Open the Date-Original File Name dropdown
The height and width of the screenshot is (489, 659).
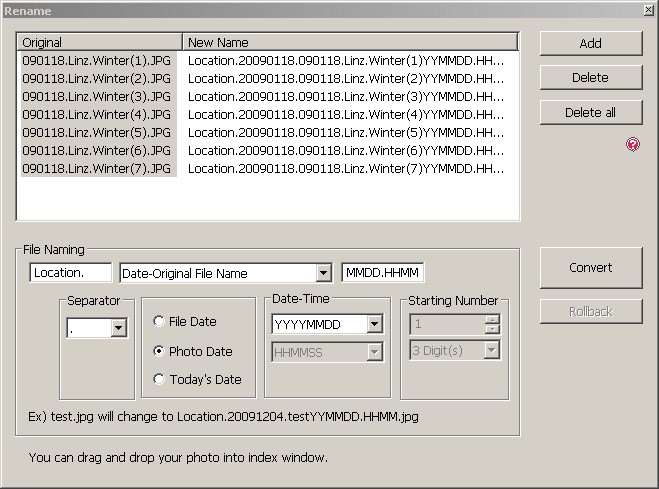coord(323,273)
